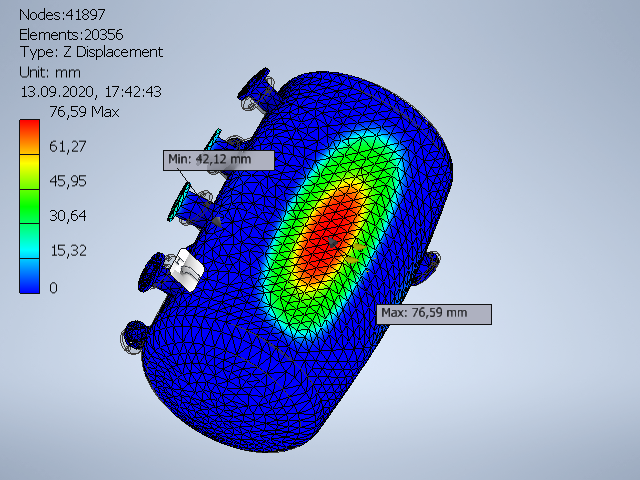Click the legend value '61,27'

(68, 147)
